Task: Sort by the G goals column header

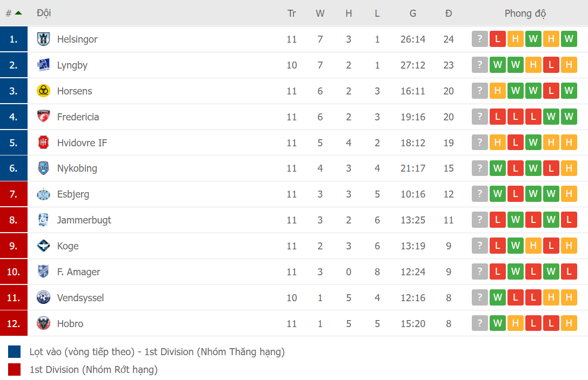Action: click(413, 13)
